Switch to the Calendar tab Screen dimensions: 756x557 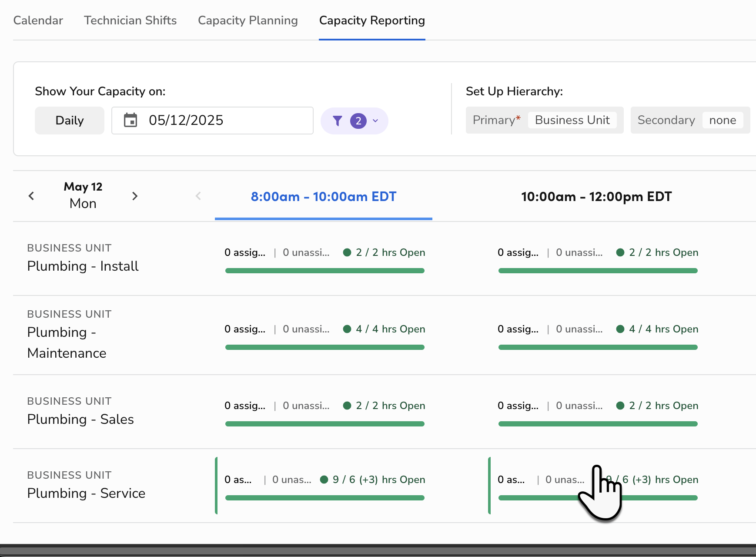38,20
